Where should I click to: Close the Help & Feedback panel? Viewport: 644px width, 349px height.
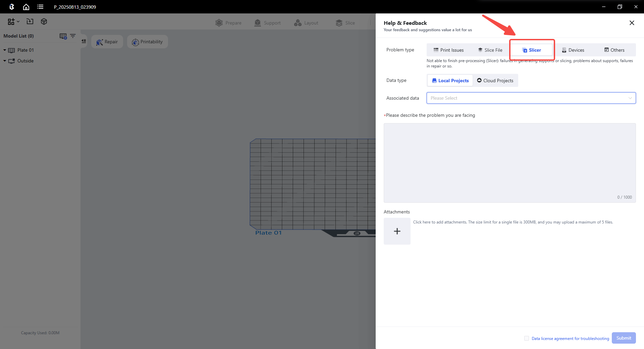click(x=632, y=23)
